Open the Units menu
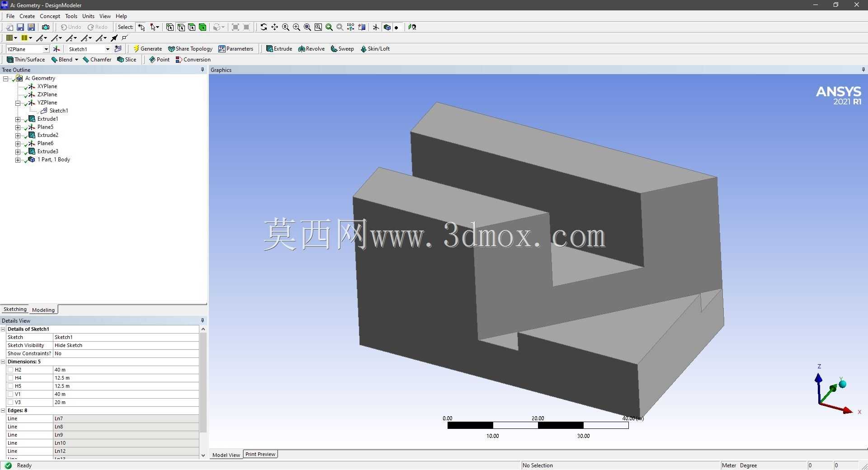This screenshot has height=470, width=868. pyautogui.click(x=88, y=16)
